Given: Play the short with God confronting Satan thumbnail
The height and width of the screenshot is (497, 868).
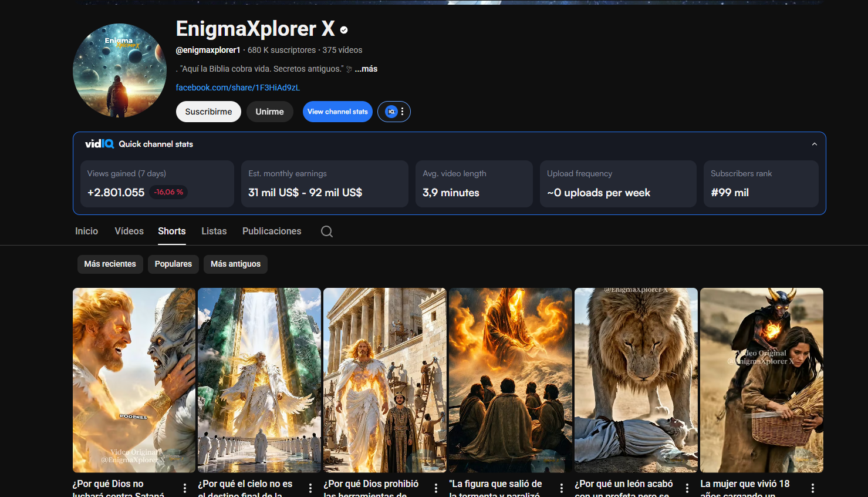Looking at the screenshot, I should pyautogui.click(x=134, y=380).
